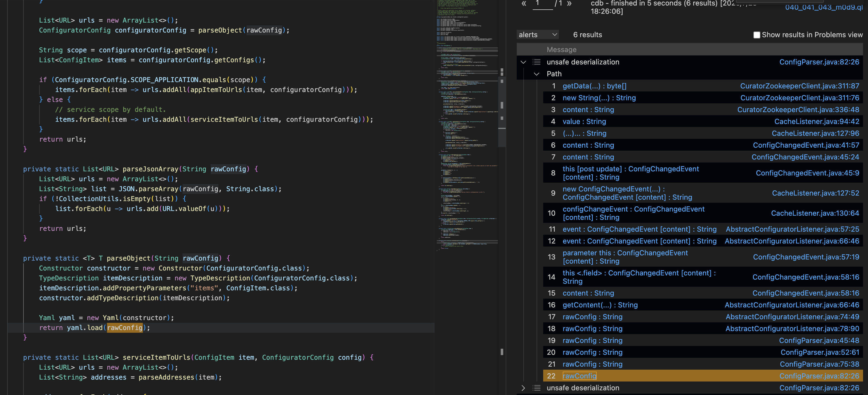Select path step 4 value : String

584,121
